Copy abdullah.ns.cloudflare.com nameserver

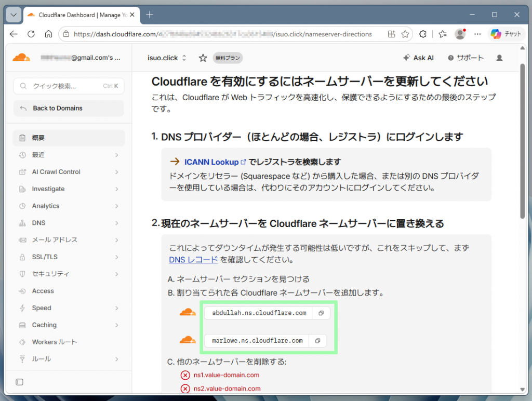[321, 313]
